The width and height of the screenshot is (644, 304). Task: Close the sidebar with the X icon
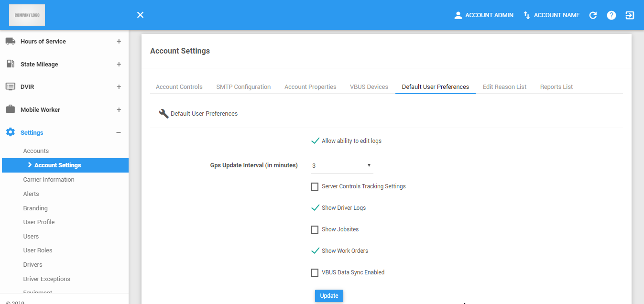tap(140, 15)
